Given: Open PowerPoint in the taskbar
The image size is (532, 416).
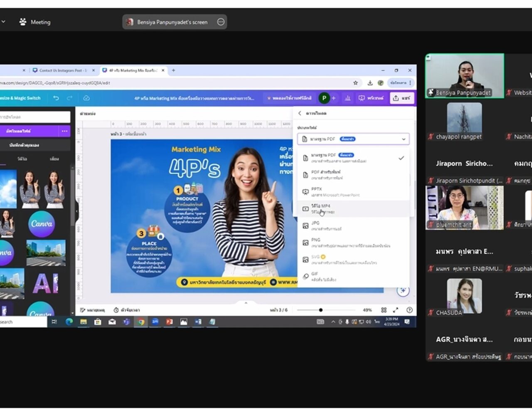Looking at the screenshot, I should [x=169, y=322].
